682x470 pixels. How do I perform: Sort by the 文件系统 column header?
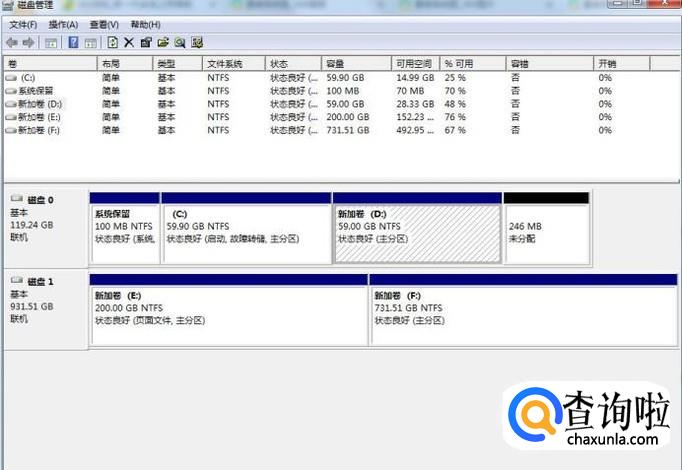click(234, 64)
